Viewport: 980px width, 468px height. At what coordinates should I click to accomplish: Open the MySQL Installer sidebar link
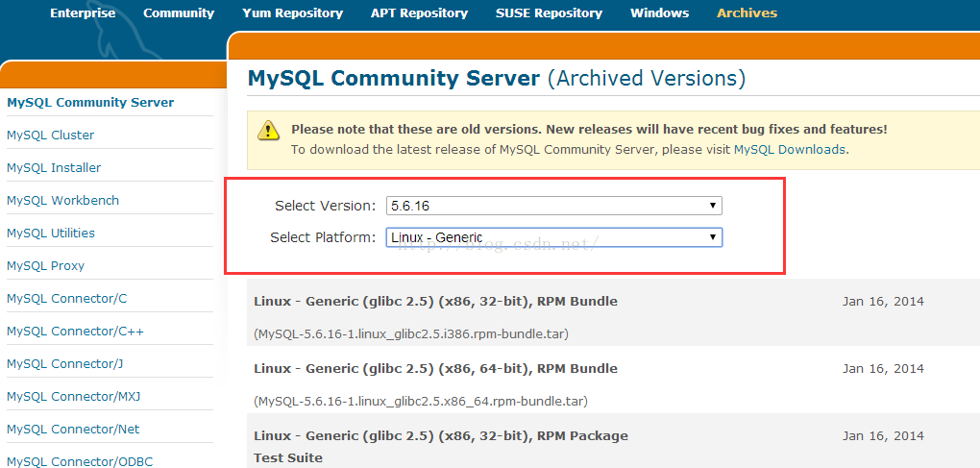(54, 168)
